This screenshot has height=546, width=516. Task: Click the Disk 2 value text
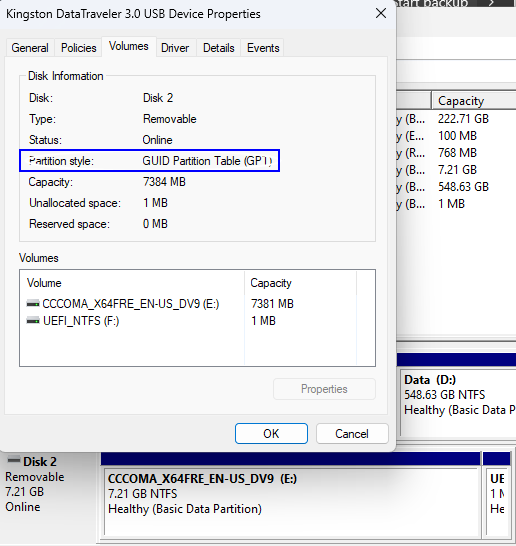click(158, 98)
